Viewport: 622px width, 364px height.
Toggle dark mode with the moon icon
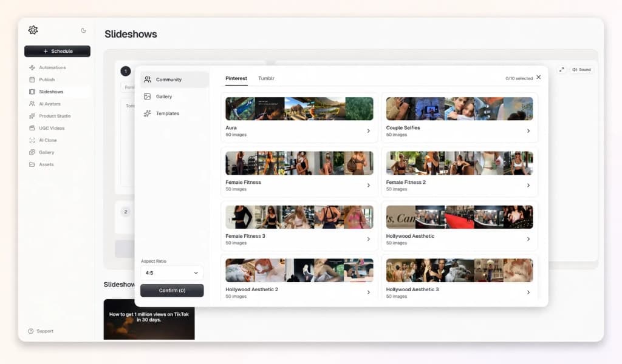[83, 30]
